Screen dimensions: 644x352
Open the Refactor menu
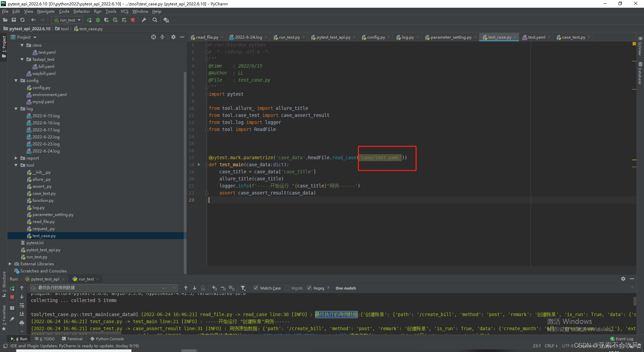coord(82,11)
